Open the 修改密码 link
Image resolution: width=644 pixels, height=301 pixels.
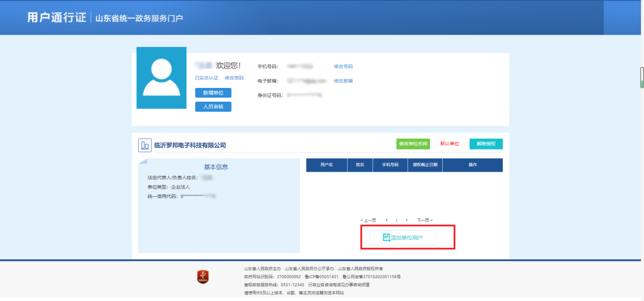(x=234, y=78)
